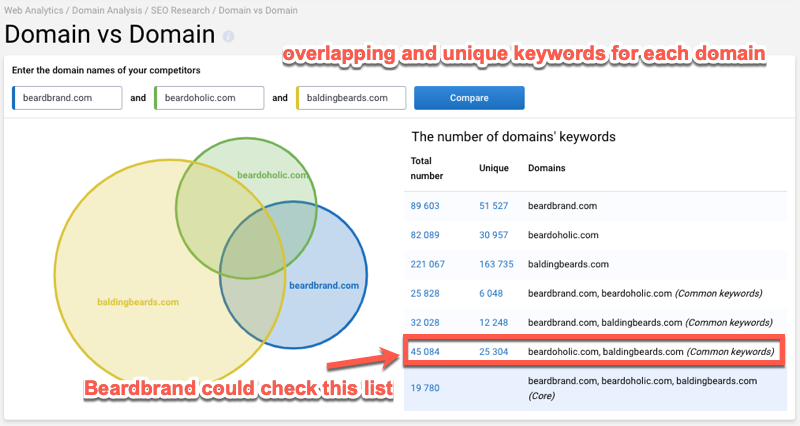
Task: Click the Total number column header
Action: (427, 168)
